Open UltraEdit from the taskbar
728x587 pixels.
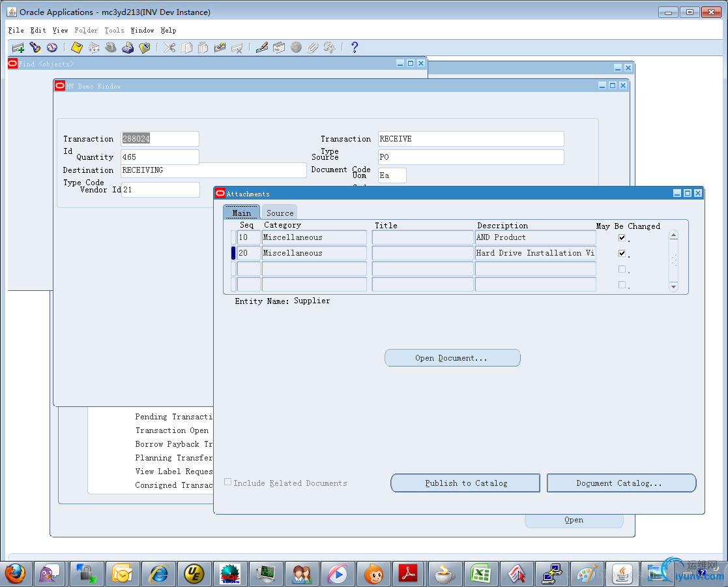tap(194, 574)
